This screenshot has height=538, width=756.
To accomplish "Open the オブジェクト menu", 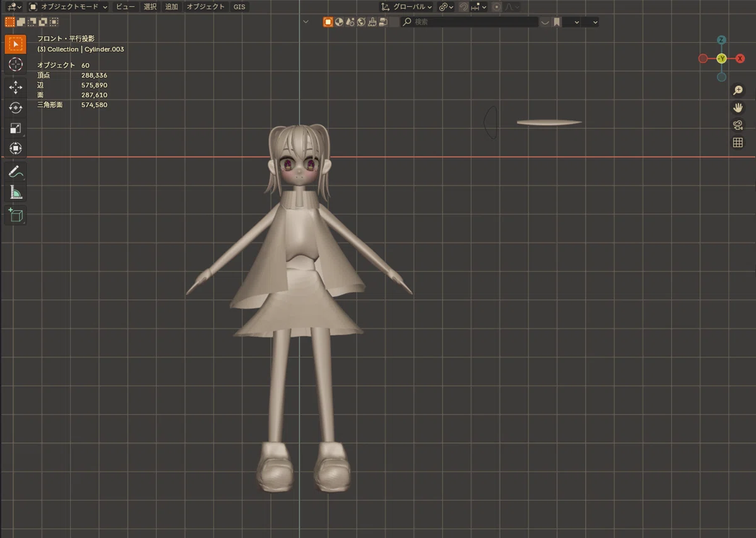I will point(205,6).
